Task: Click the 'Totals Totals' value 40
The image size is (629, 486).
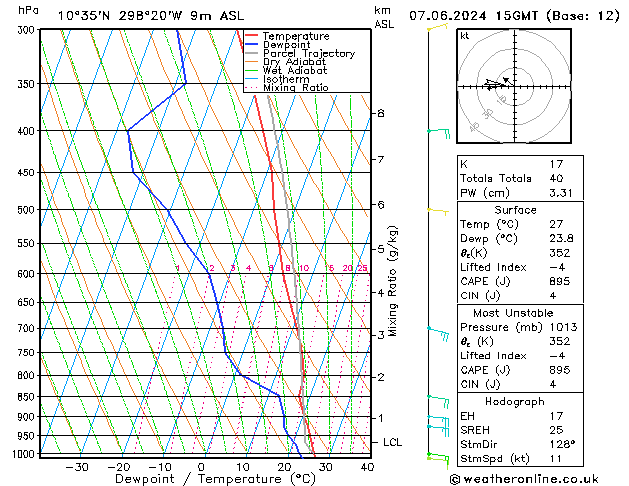Action: 556,178
